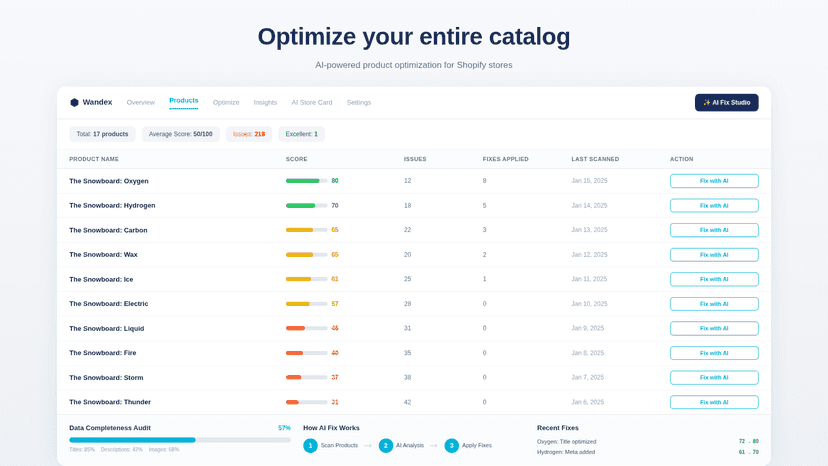
Task: Click the Jan 6, 2025 scan date
Action: click(588, 402)
